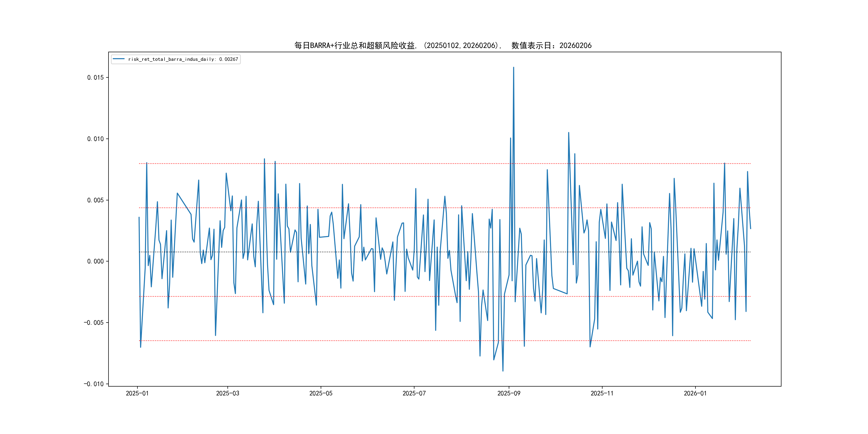Select the 2025-09 x-axis date label
This screenshot has width=868, height=434.
coord(509,394)
